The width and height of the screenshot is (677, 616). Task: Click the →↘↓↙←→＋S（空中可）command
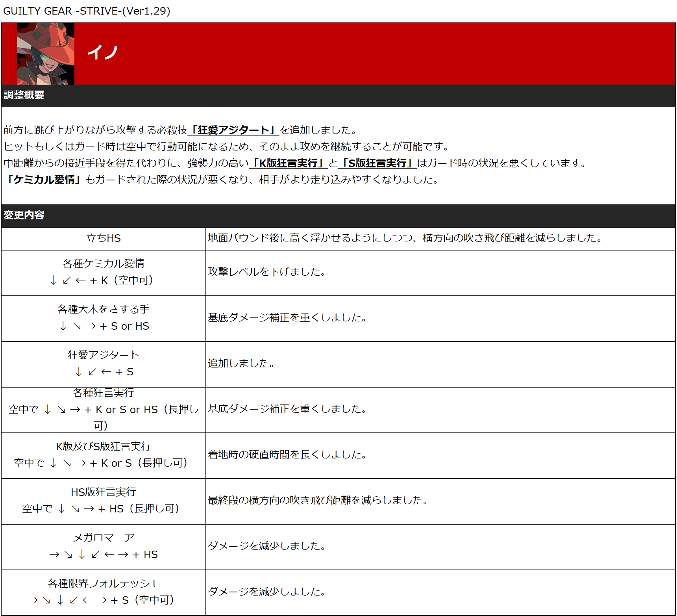click(101, 600)
